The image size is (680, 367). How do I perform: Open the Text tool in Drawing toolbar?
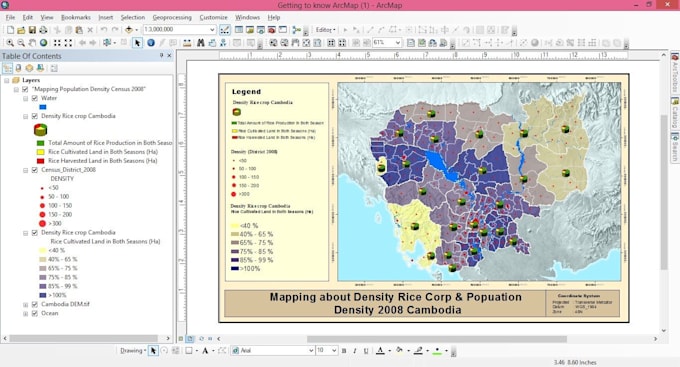click(205, 351)
